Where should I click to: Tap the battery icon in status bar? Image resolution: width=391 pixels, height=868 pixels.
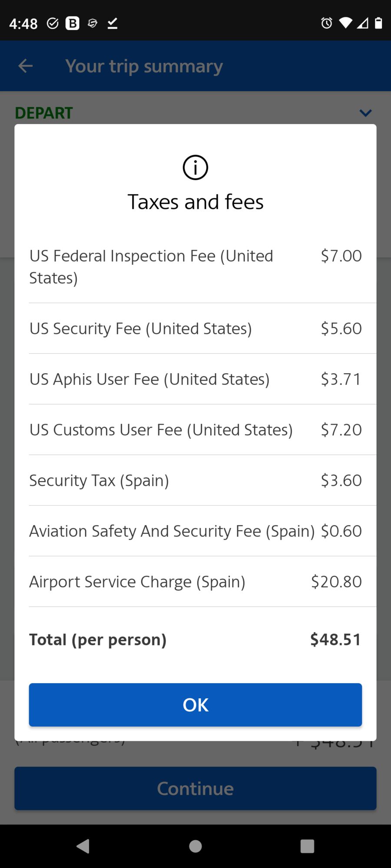click(x=378, y=23)
